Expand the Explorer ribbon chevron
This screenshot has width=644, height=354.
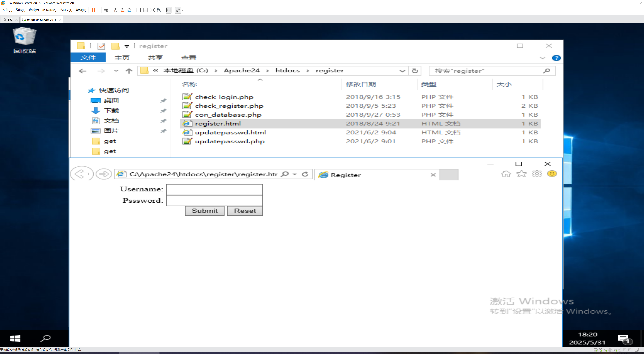pyautogui.click(x=543, y=58)
